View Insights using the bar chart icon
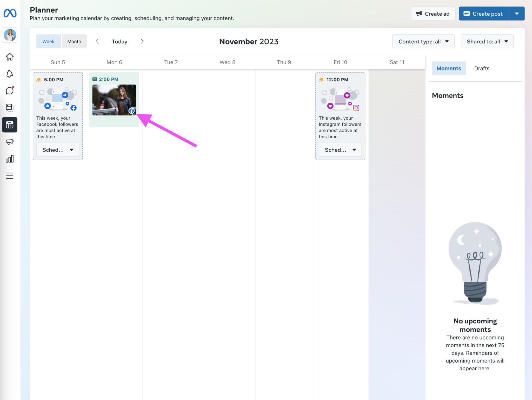The image size is (532, 400). point(10,159)
